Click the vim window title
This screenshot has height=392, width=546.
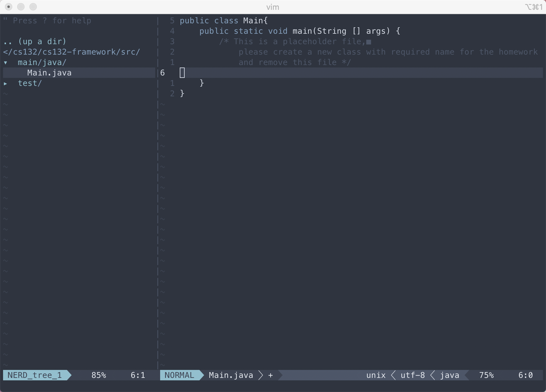(x=273, y=7)
